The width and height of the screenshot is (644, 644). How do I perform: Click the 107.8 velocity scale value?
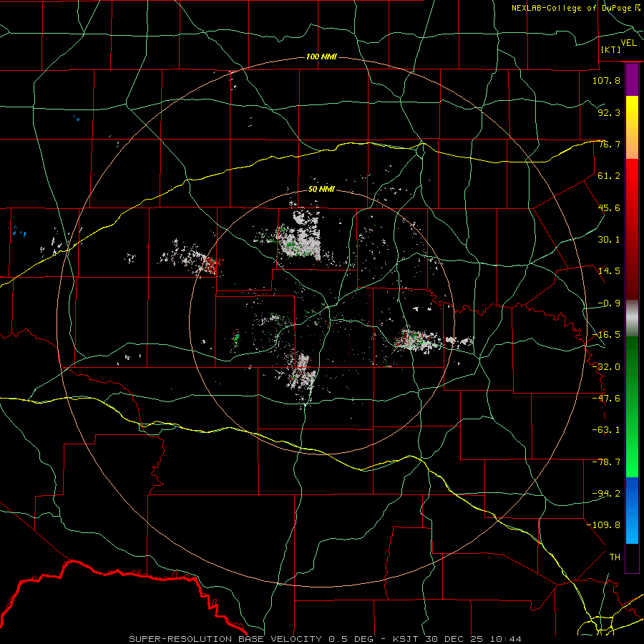click(x=606, y=80)
